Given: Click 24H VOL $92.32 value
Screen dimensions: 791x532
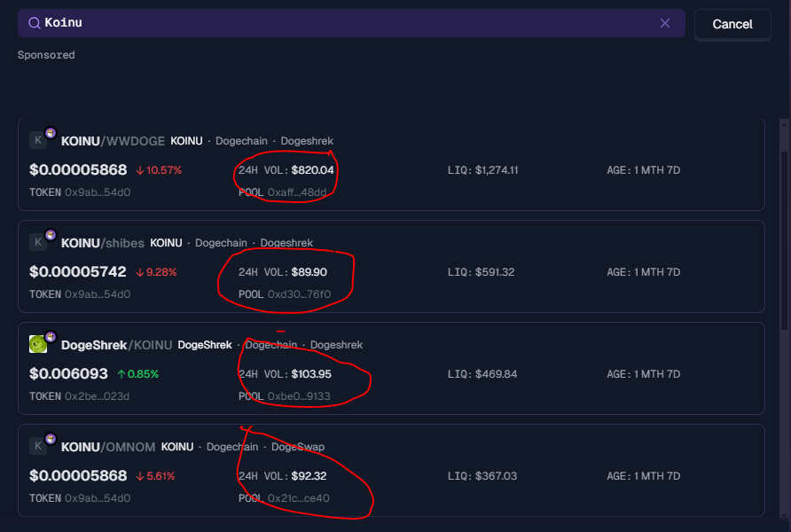Looking at the screenshot, I should [309, 476].
